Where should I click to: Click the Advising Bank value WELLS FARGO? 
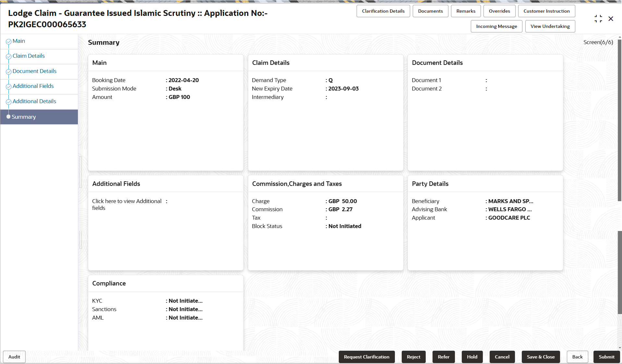pos(510,209)
